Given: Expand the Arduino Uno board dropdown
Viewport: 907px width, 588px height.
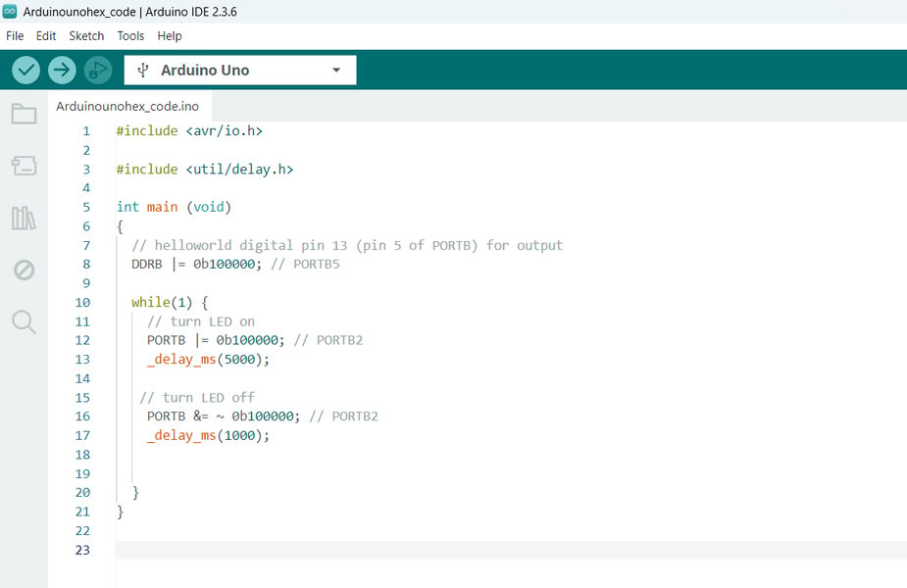Looking at the screenshot, I should (x=239, y=71).
